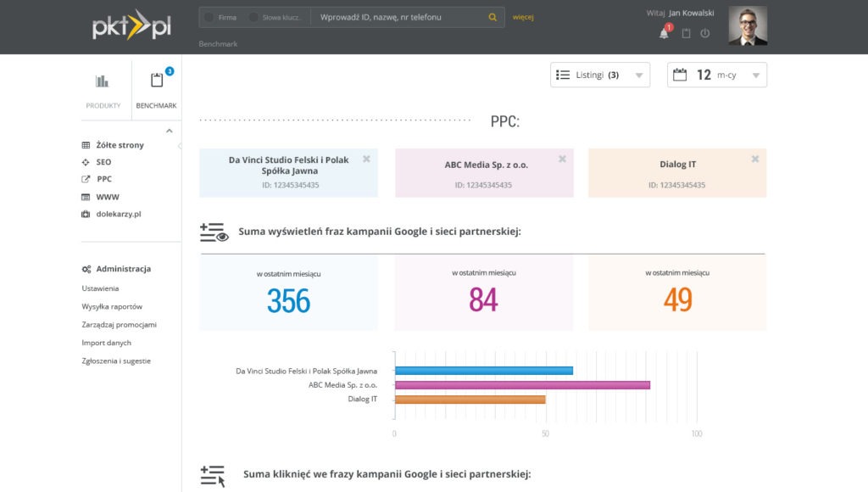Viewport: 868px width, 492px height.
Task: Select the Firma radio option
Action: 209,17
